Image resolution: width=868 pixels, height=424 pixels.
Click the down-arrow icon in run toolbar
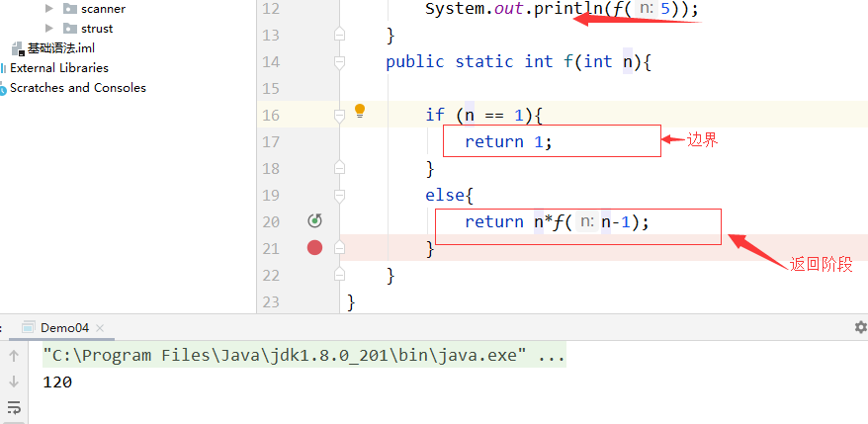[15, 382]
